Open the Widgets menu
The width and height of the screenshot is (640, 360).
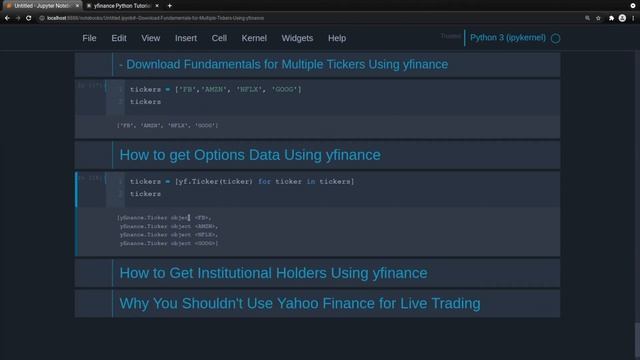coord(297,38)
